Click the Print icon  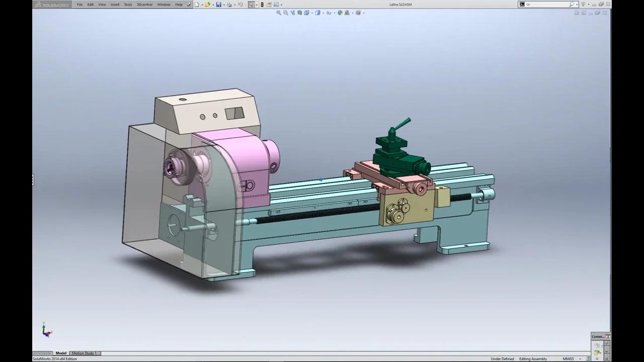click(x=229, y=5)
